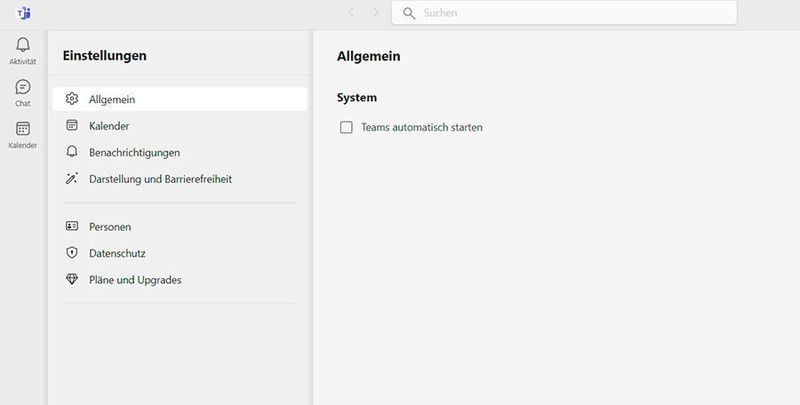Click the Microsoft Teams logo icon
This screenshot has width=800, height=405.
coord(24,13)
